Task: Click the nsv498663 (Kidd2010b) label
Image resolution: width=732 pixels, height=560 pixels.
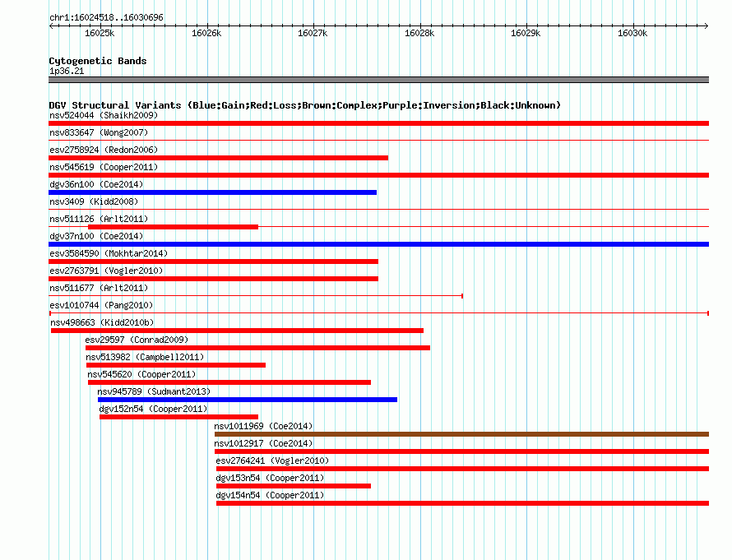Action: 102,322
